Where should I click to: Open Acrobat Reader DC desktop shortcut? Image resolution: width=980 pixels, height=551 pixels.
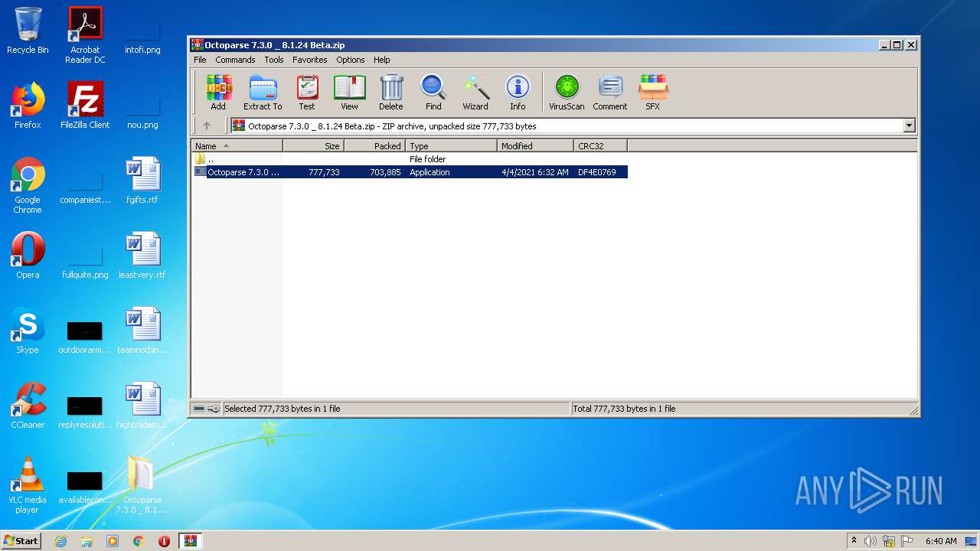pos(85,34)
